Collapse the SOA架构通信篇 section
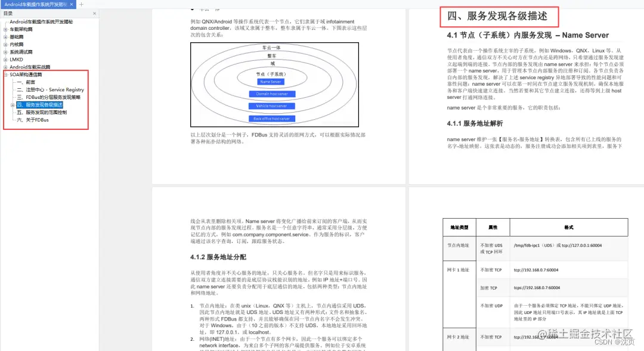This screenshot has width=644, height=351. click(4, 75)
